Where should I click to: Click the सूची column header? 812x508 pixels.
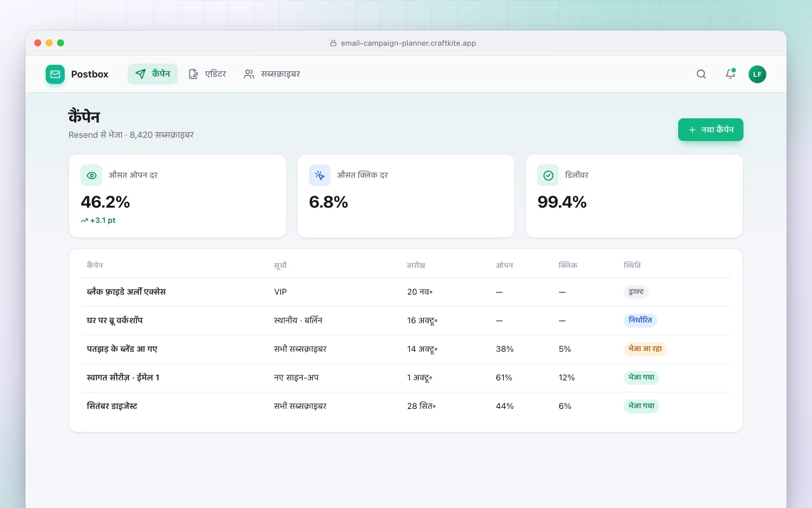point(280,265)
